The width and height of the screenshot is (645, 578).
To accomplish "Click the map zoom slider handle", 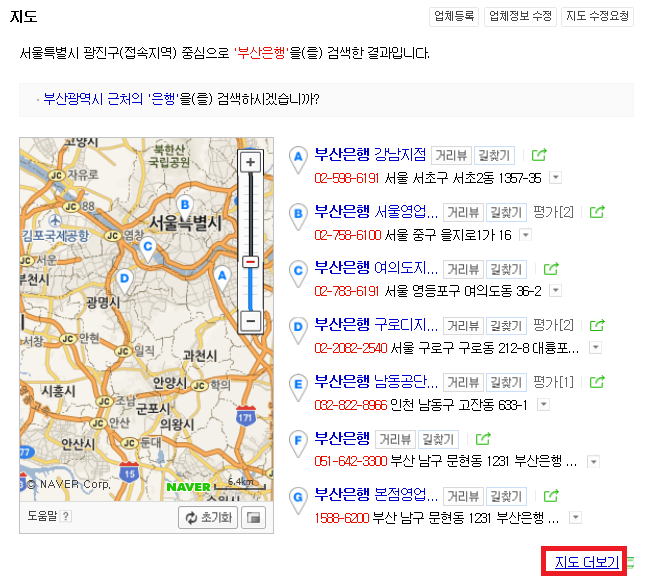I will [x=250, y=262].
